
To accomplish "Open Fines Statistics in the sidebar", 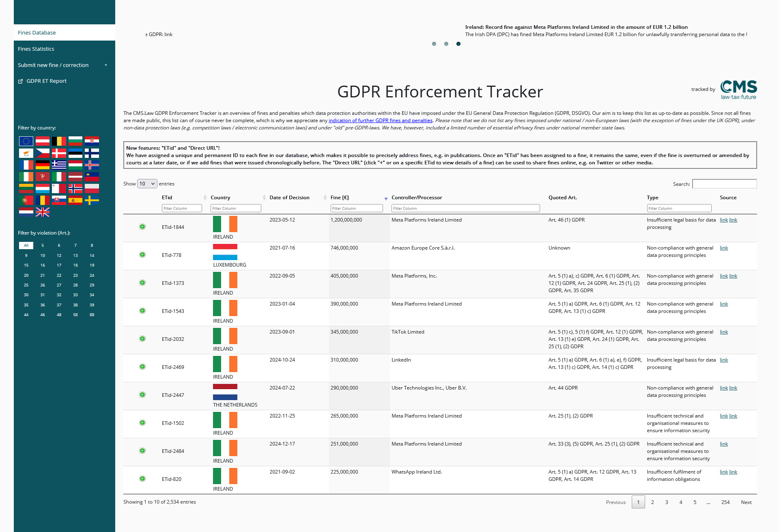I will [x=36, y=49].
